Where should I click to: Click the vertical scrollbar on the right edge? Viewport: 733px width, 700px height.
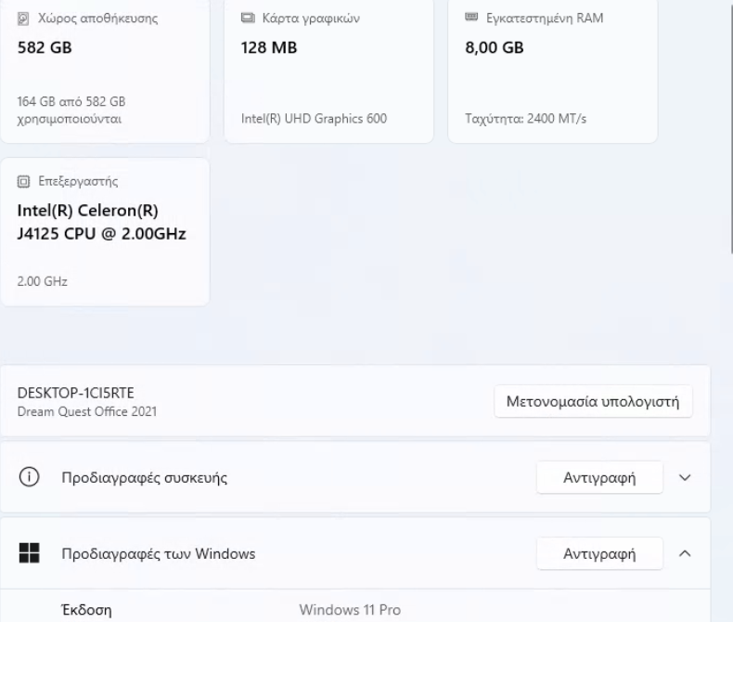point(729,130)
